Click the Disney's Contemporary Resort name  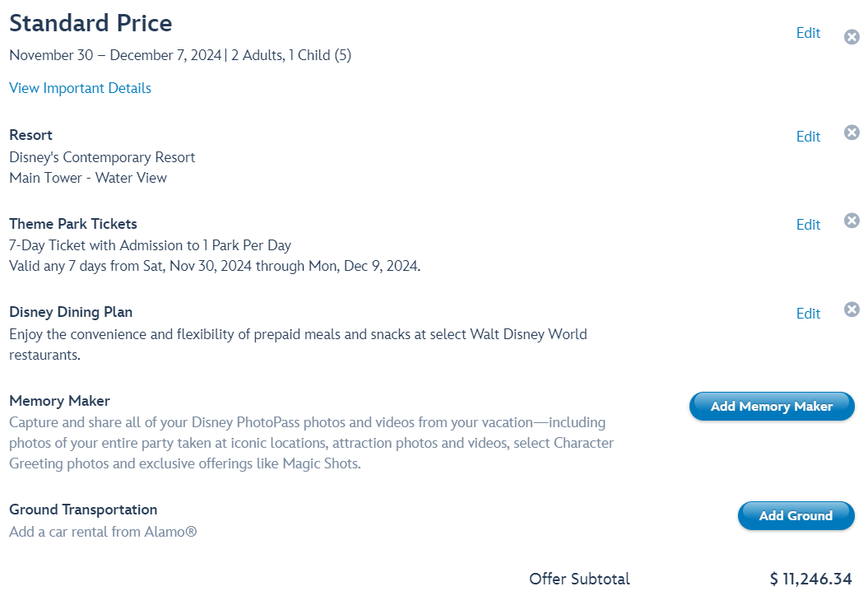102,157
